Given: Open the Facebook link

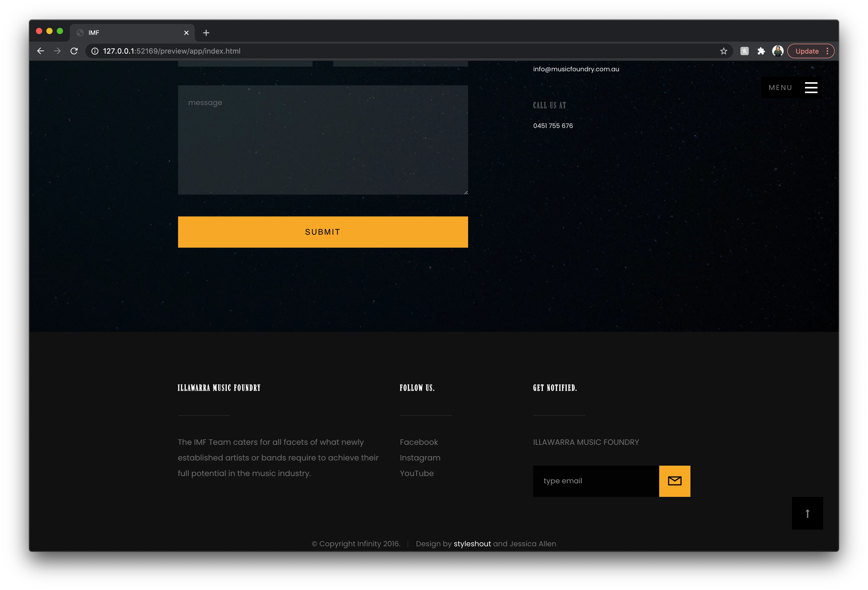Looking at the screenshot, I should point(419,442).
